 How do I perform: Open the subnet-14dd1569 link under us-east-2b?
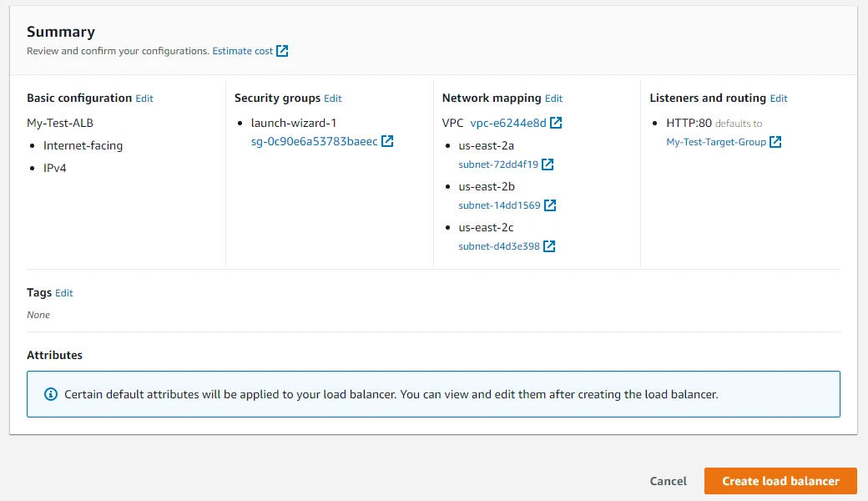497,205
